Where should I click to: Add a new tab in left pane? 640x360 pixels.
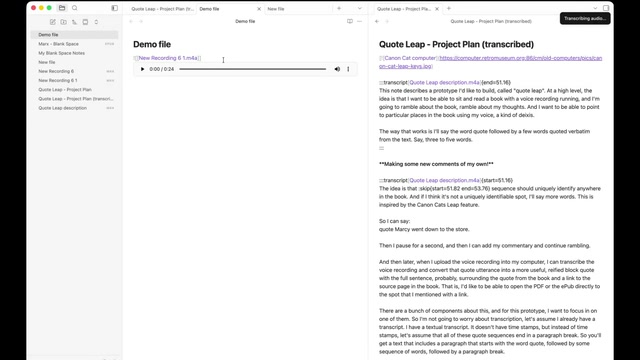coord(339,8)
